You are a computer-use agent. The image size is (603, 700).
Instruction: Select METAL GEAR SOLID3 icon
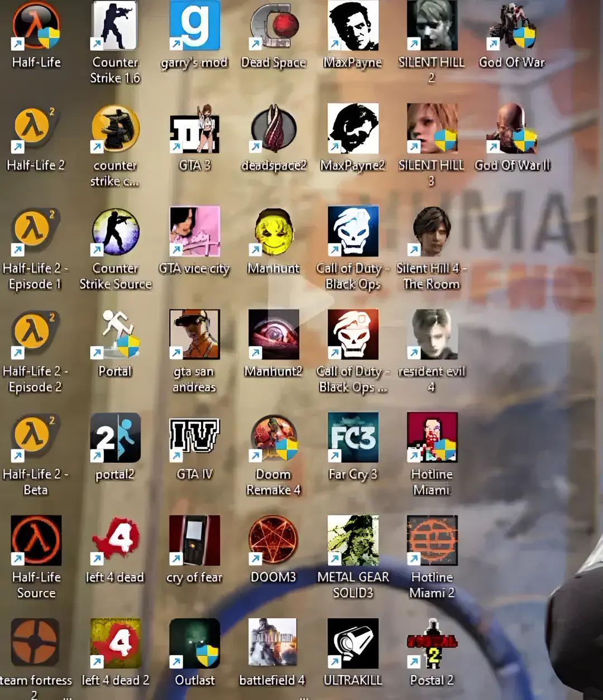click(x=353, y=540)
